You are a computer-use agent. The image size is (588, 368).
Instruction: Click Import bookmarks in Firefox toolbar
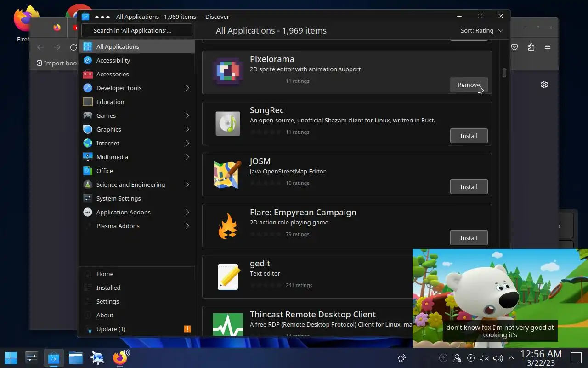(x=57, y=63)
